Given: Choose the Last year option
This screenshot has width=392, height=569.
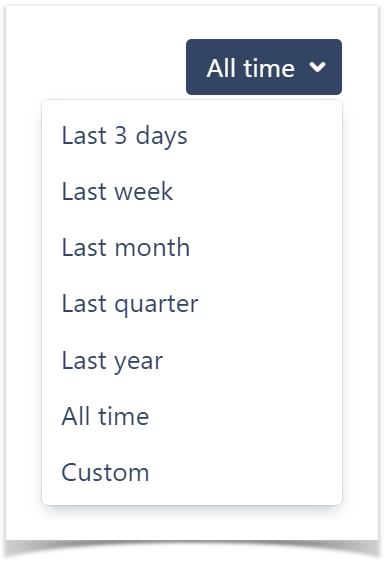Looking at the screenshot, I should pyautogui.click(x=192, y=360).
